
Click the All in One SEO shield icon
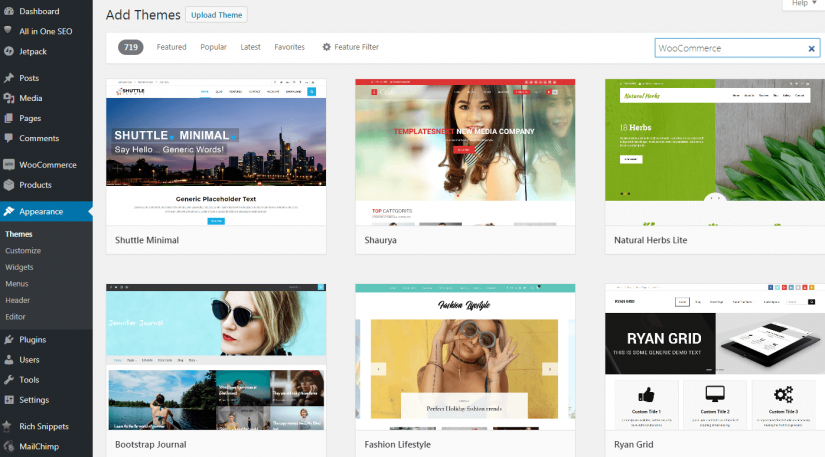click(8, 31)
